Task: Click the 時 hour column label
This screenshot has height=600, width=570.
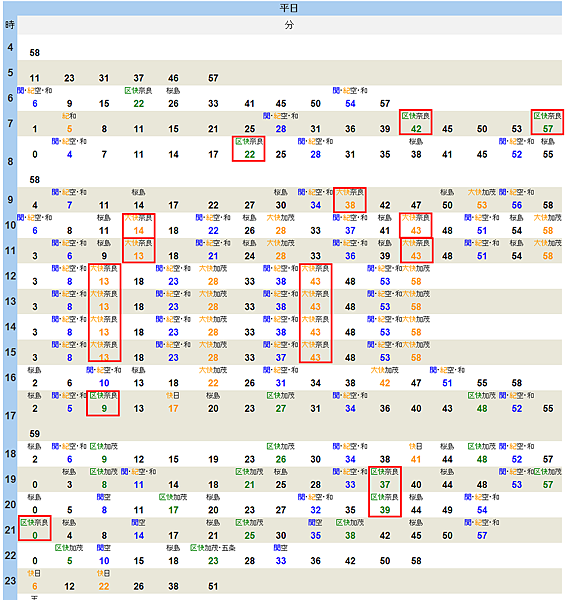Action: click(10, 25)
